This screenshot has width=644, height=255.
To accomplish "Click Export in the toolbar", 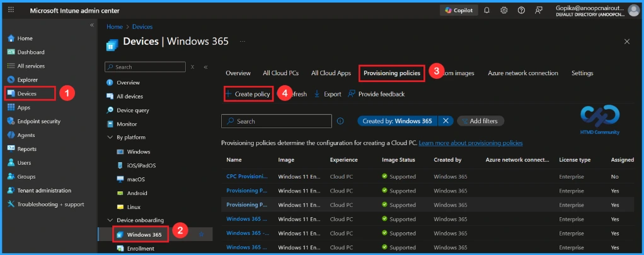I will coord(328,94).
